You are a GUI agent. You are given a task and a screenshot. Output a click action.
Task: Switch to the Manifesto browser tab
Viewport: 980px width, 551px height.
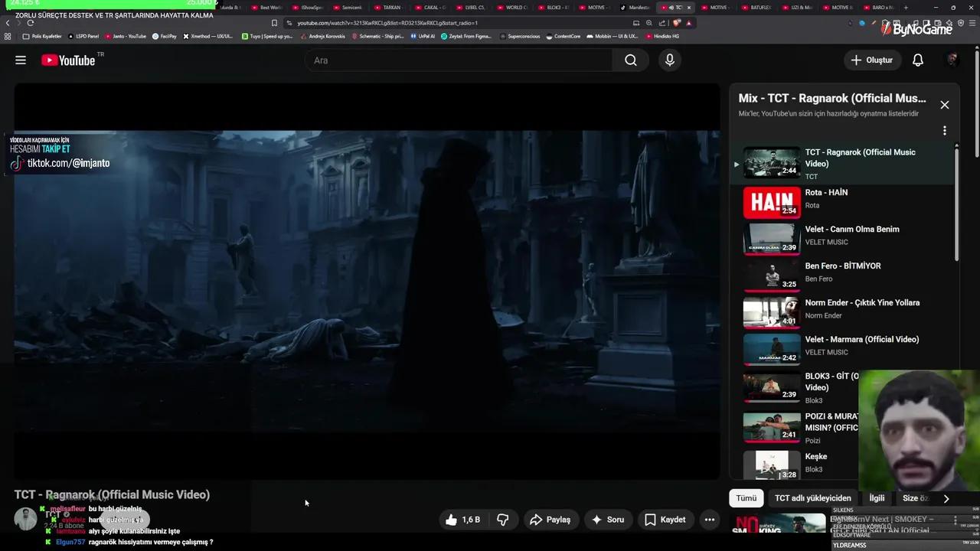[x=634, y=8]
